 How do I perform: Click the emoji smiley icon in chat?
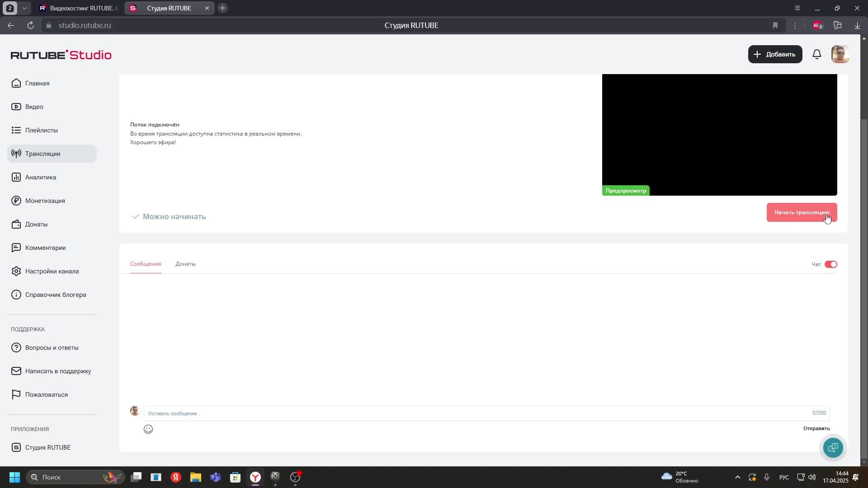tap(148, 429)
